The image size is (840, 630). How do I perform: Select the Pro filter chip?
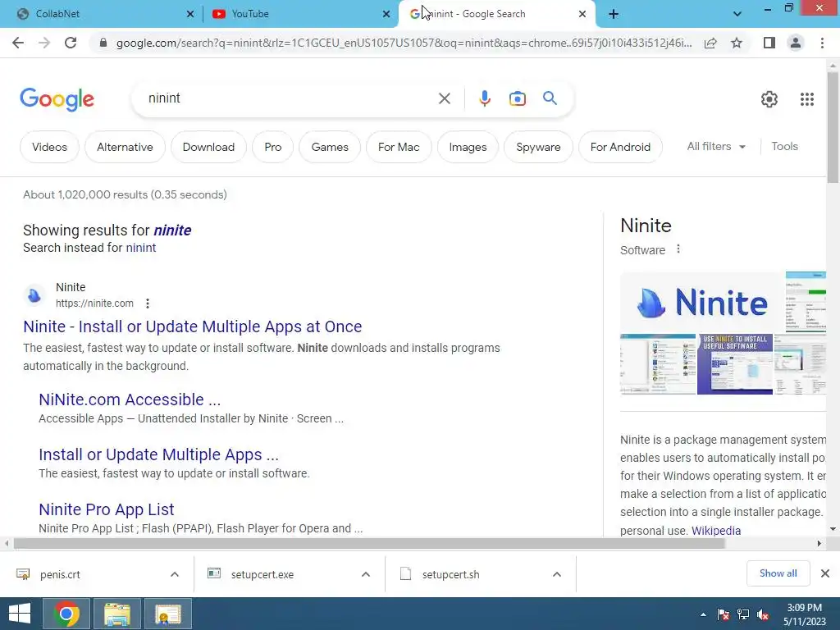(x=272, y=147)
